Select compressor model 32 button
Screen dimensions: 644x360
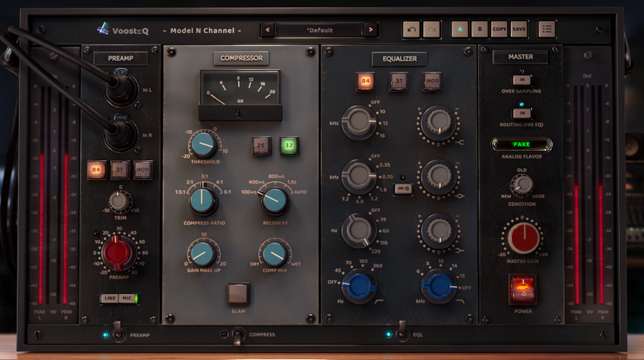(x=289, y=146)
